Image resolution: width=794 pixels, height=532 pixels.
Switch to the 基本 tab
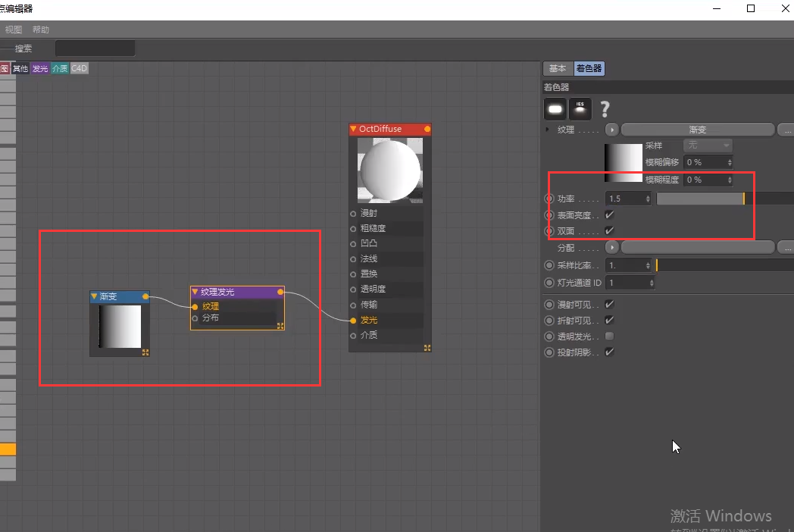pyautogui.click(x=558, y=68)
